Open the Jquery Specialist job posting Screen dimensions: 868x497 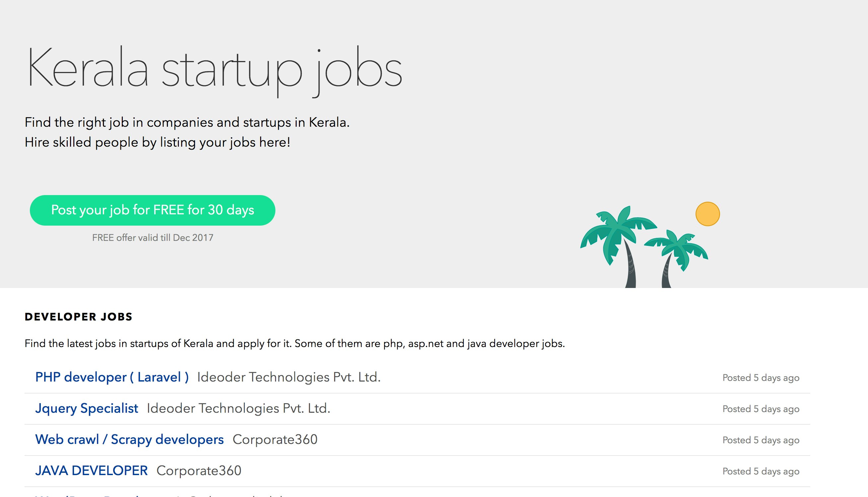click(x=87, y=408)
